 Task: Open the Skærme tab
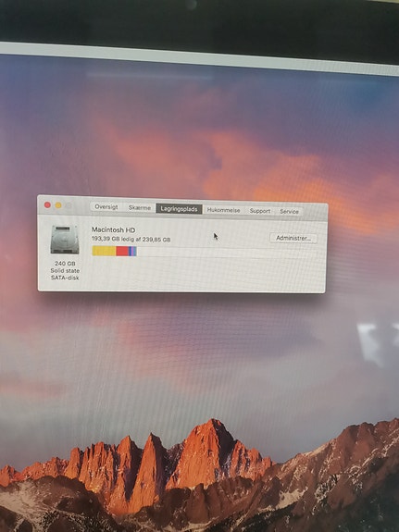pyautogui.click(x=139, y=207)
